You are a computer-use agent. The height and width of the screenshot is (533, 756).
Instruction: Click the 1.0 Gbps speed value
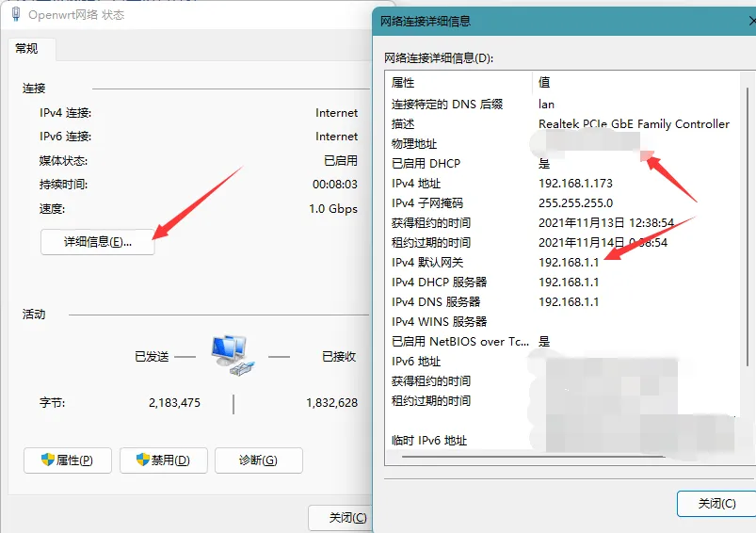pyautogui.click(x=333, y=209)
